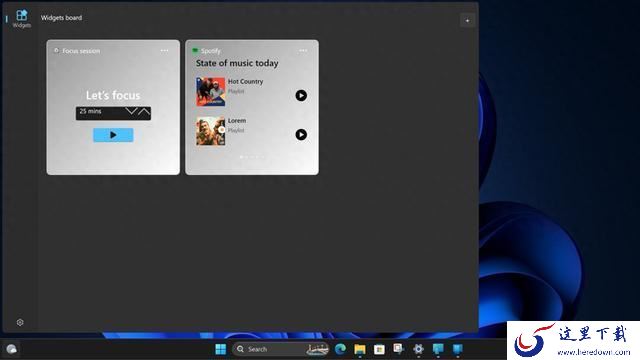Click Widgets board title

coord(61,18)
